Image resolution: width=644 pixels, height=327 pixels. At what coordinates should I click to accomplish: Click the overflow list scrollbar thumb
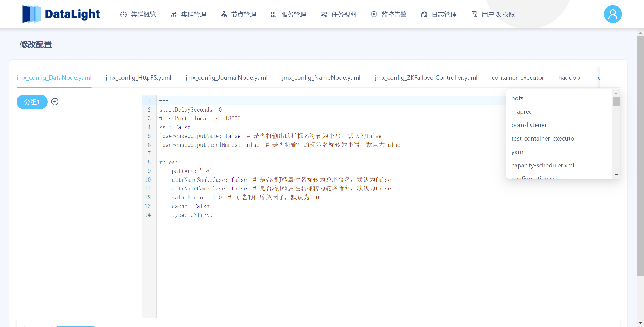tap(616, 101)
